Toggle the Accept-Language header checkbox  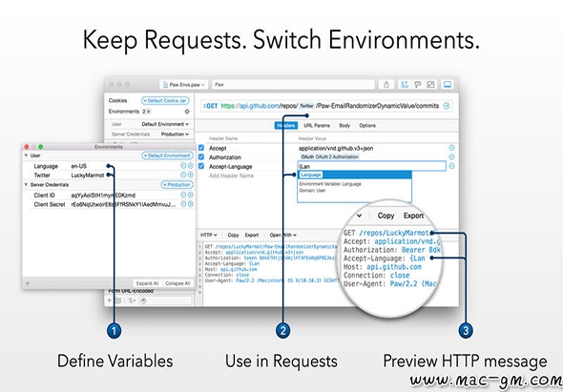coord(201,166)
